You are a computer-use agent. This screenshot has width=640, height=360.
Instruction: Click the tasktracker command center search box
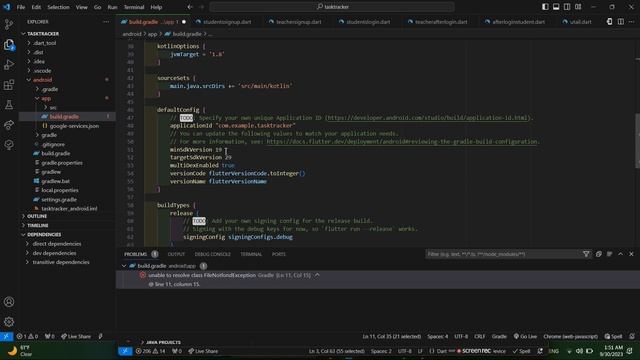click(332, 7)
